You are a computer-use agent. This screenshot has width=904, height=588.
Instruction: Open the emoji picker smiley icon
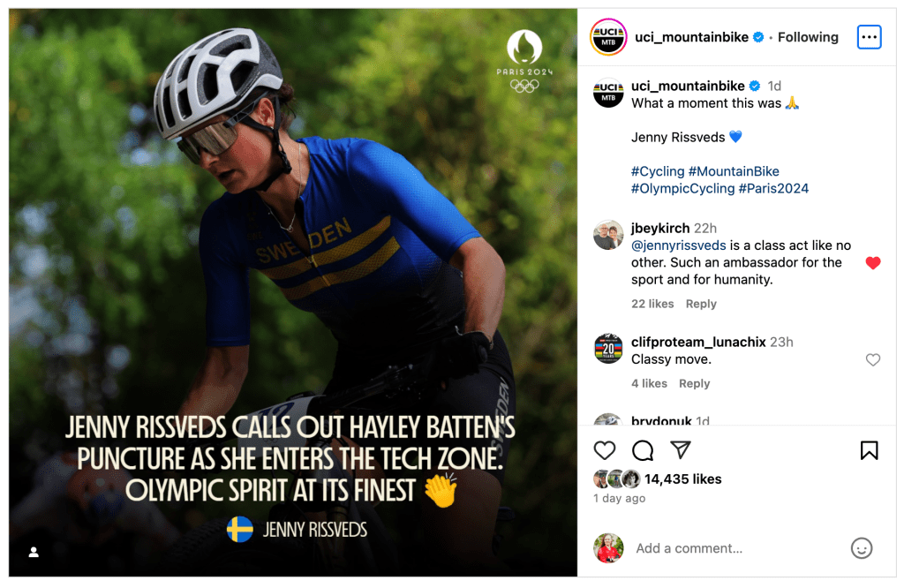(862, 548)
